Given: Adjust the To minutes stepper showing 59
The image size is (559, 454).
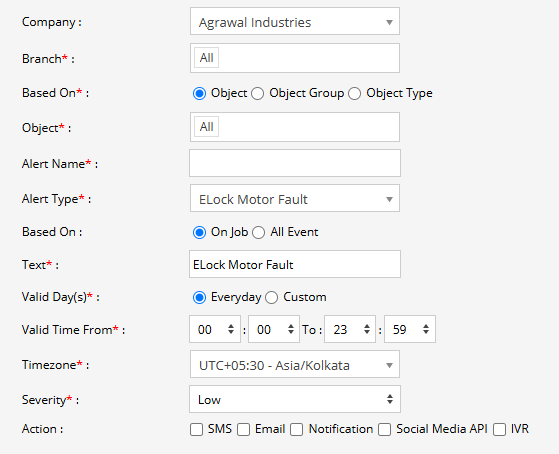Looking at the screenshot, I should (x=410, y=329).
